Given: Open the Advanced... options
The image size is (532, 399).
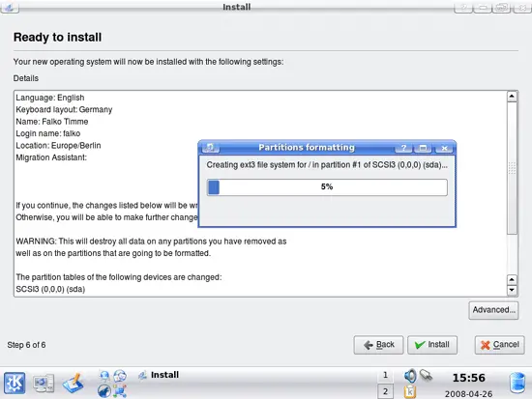Looking at the screenshot, I should pos(493,310).
